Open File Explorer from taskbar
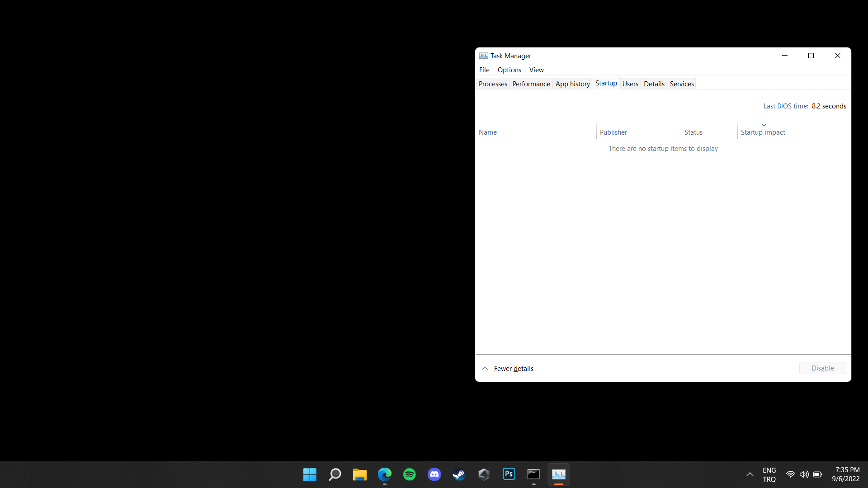Screen dimensions: 868x488 [360, 474]
